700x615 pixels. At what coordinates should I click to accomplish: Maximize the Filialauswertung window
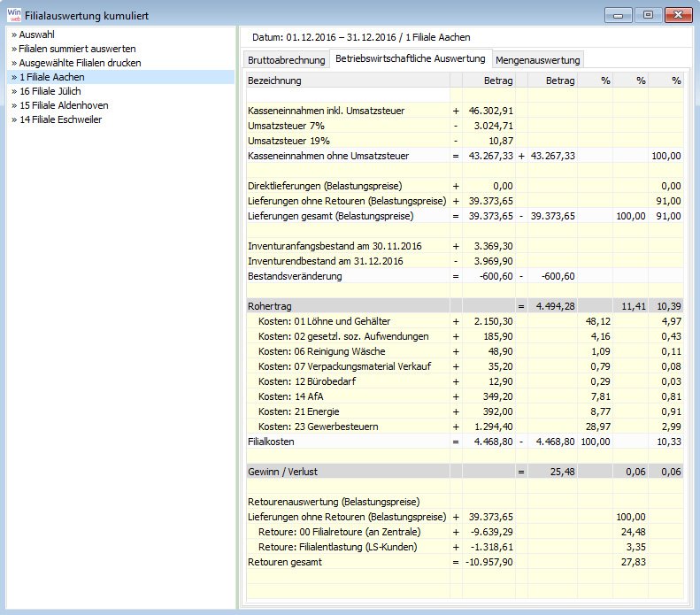[x=649, y=14]
